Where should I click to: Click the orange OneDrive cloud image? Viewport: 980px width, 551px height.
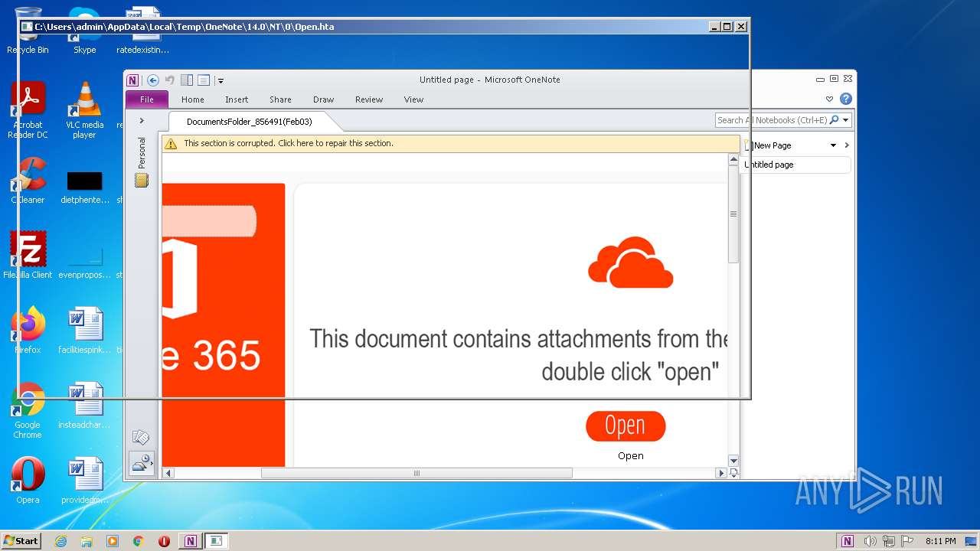pos(631,262)
